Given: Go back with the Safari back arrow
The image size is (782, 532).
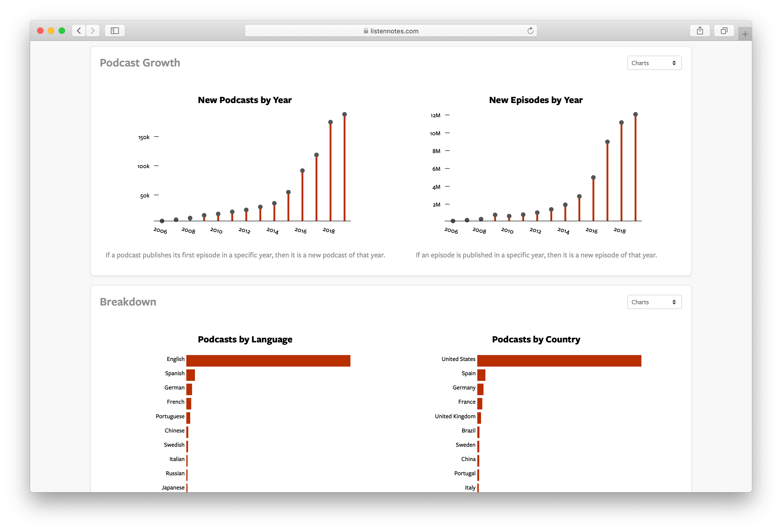Looking at the screenshot, I should [x=79, y=31].
